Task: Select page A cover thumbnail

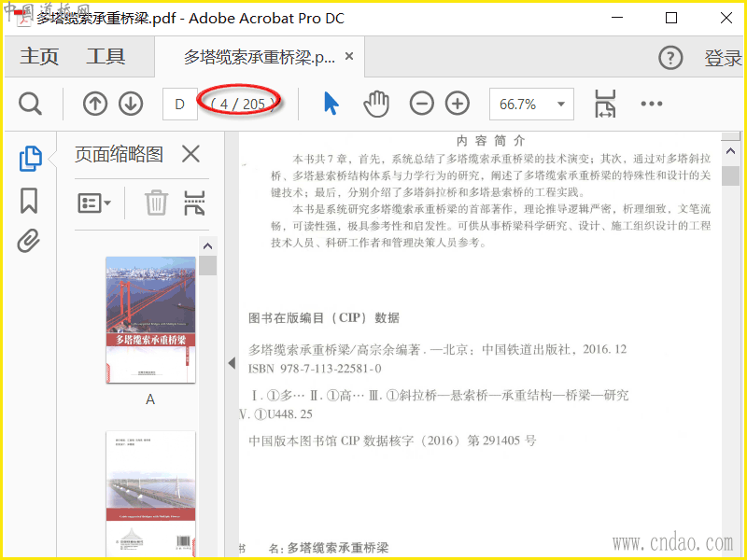Action: click(150, 319)
